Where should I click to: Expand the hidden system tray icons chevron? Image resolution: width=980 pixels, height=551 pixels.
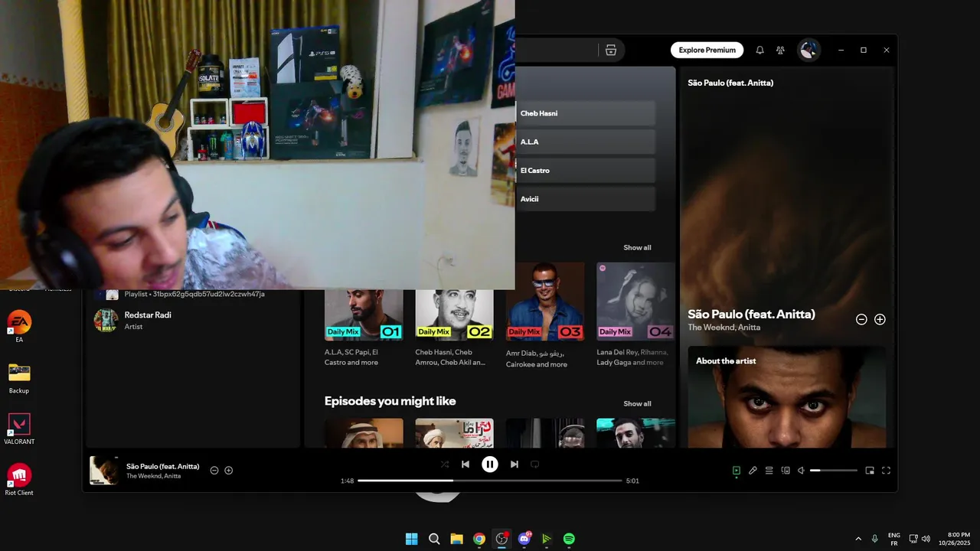(x=857, y=539)
